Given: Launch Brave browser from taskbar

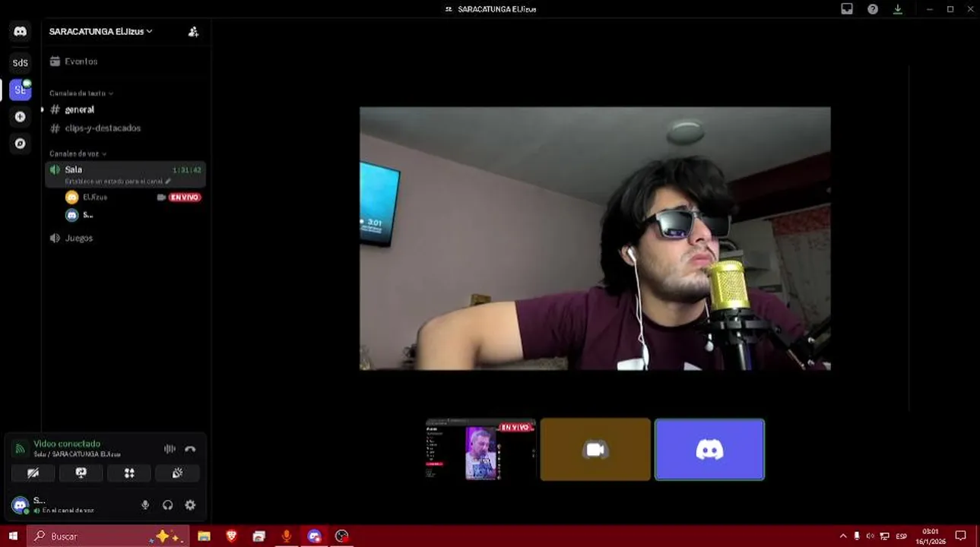Looking at the screenshot, I should point(232,536).
